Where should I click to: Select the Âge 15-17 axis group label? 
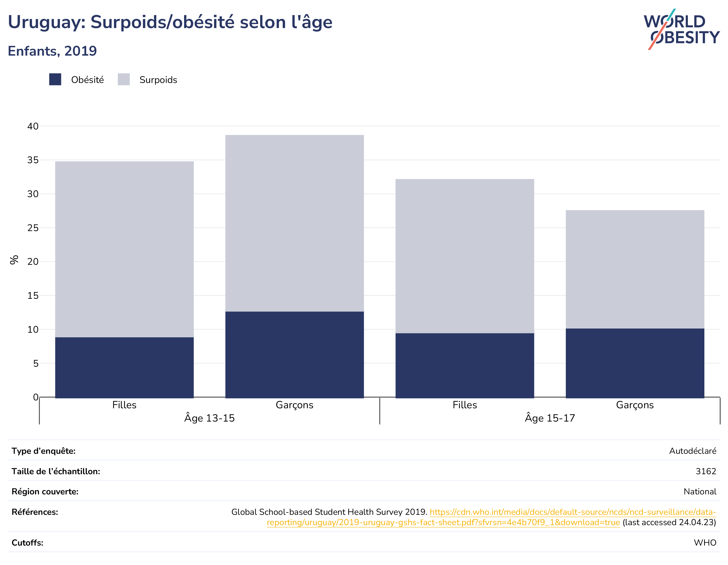(550, 418)
